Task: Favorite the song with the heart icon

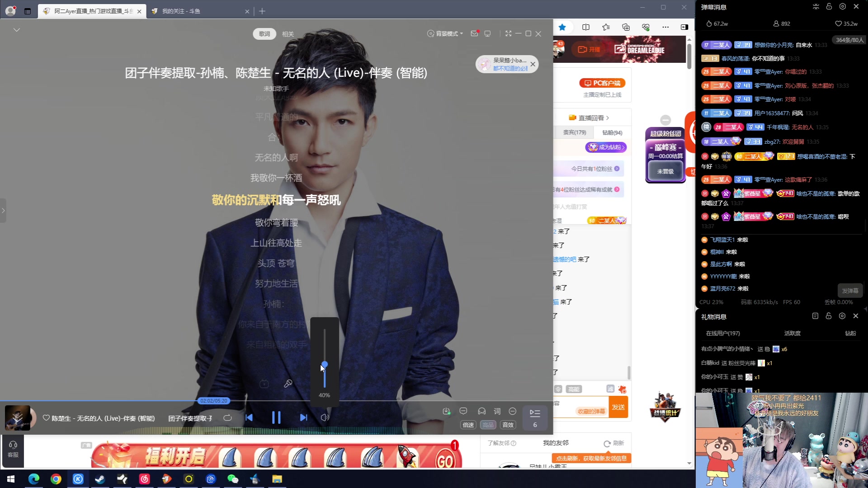Action: coord(46,418)
